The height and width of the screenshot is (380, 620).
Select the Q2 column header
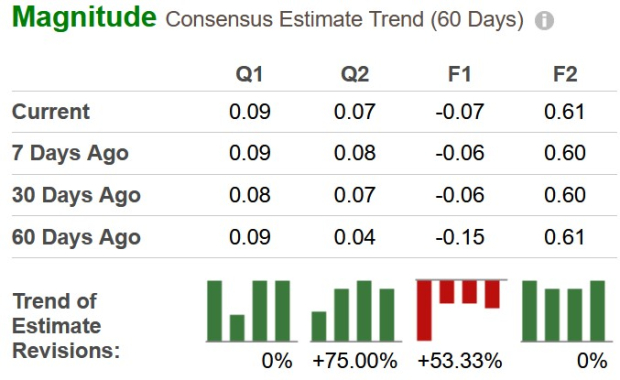pos(355,74)
